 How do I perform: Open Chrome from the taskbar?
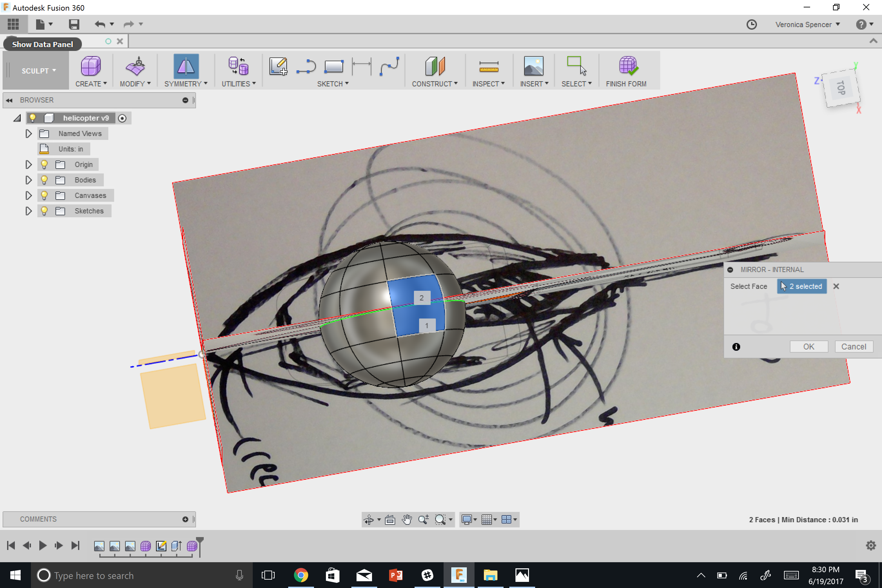[x=301, y=575]
